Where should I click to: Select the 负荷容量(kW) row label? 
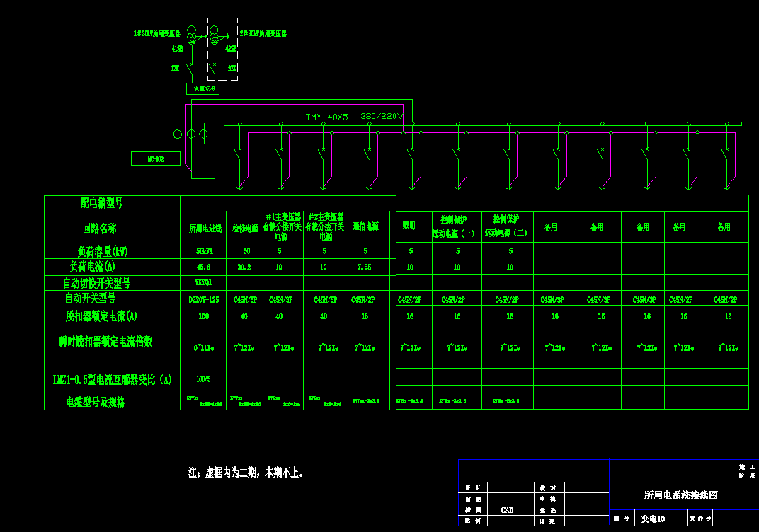tap(102, 251)
